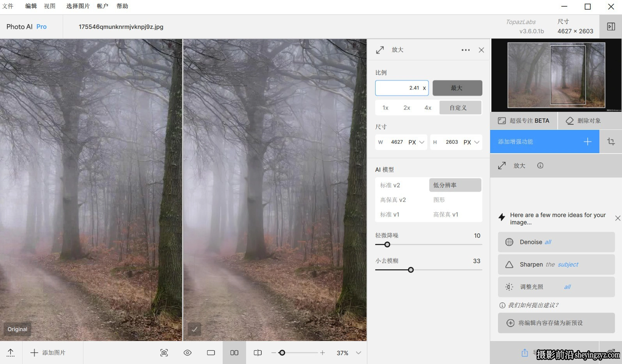Viewport: 622px width, 364px height.
Task: Click the focus capture view icon
Action: (x=164, y=353)
